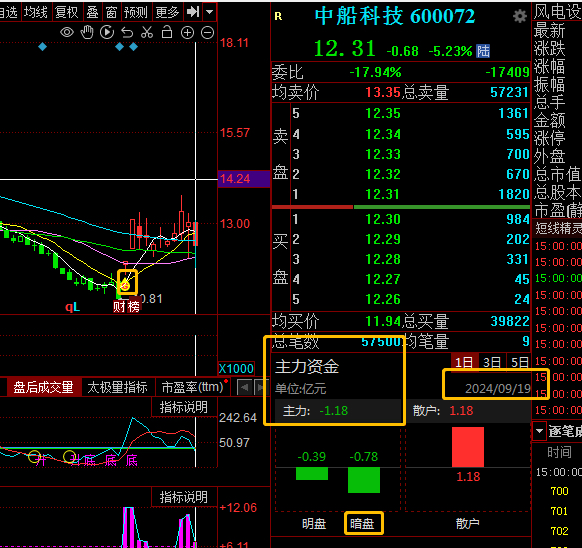Click the 叠 overlay toolbar button
582x548 pixels.
click(x=92, y=12)
